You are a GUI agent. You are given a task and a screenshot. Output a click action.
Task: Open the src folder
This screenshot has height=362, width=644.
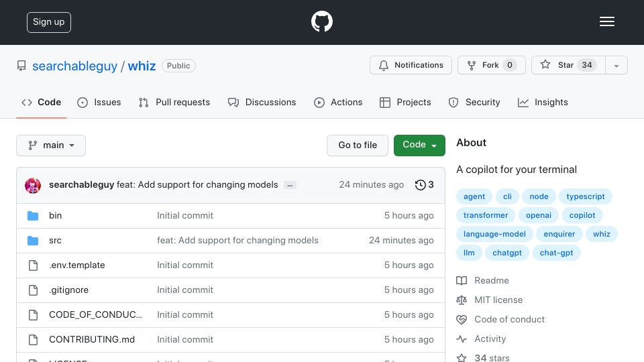coord(55,241)
